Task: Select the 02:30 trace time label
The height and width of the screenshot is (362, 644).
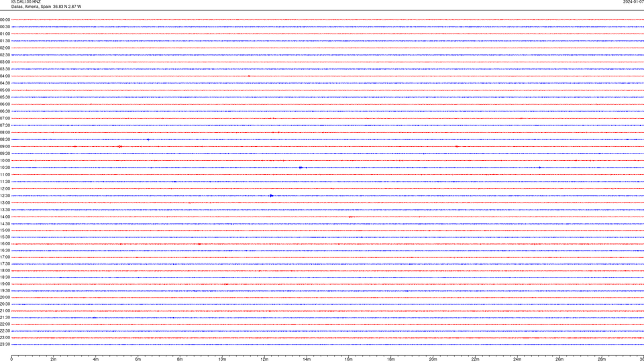Action: [x=5, y=55]
